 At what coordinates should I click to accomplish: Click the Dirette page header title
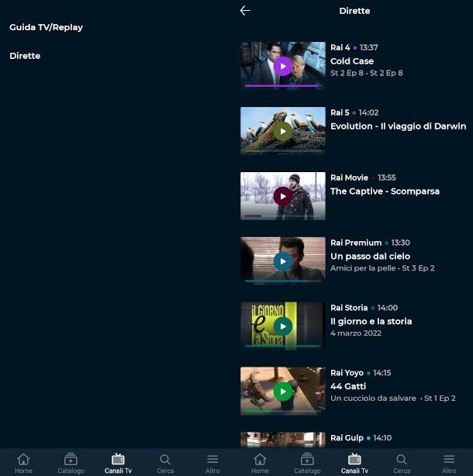click(354, 11)
